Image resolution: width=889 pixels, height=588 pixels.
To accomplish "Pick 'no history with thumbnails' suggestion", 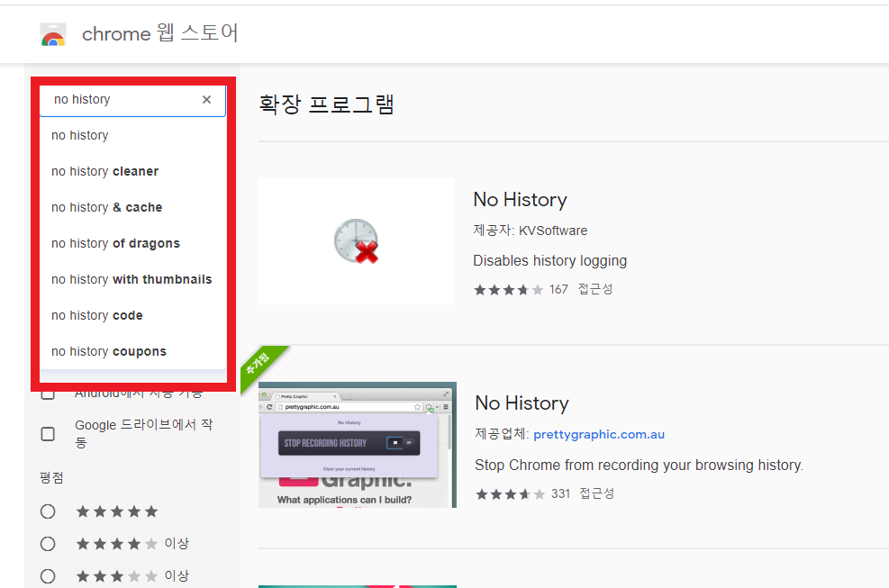I will 132,279.
